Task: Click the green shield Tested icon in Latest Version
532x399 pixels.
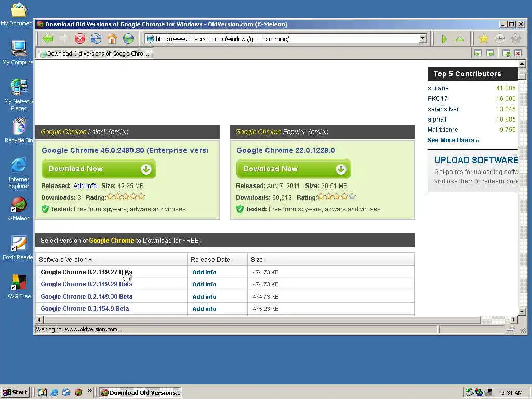Action: pyautogui.click(x=45, y=209)
